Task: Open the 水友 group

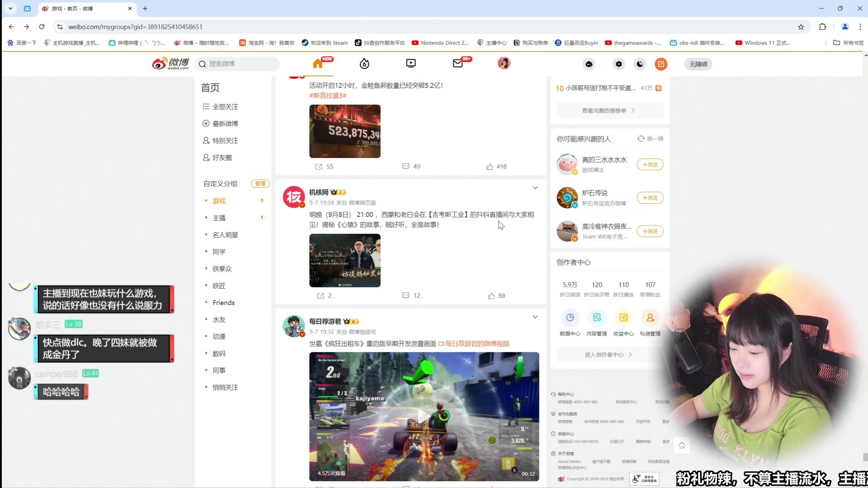Action: [x=219, y=319]
